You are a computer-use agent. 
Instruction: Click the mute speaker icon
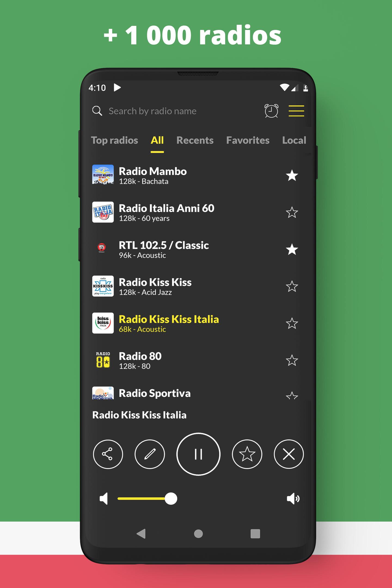click(x=104, y=499)
